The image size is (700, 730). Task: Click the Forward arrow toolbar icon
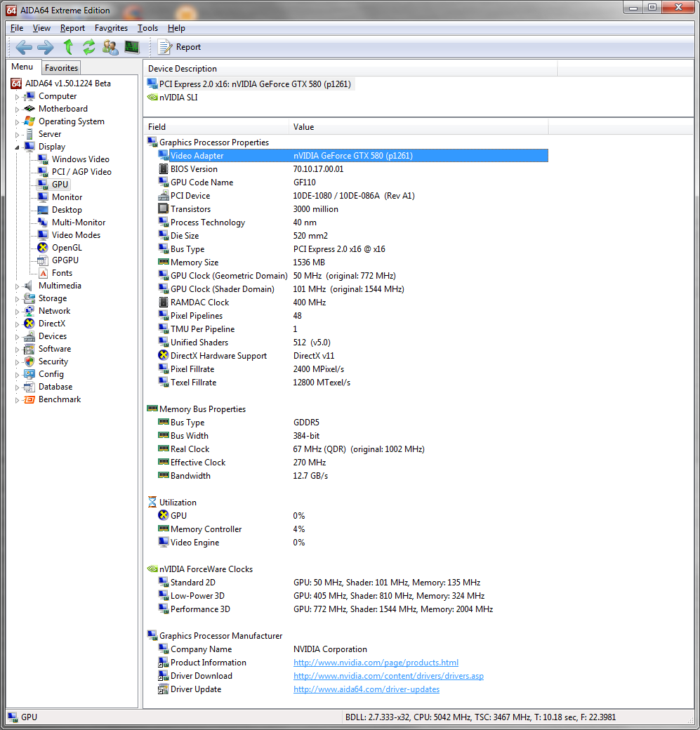(x=45, y=47)
